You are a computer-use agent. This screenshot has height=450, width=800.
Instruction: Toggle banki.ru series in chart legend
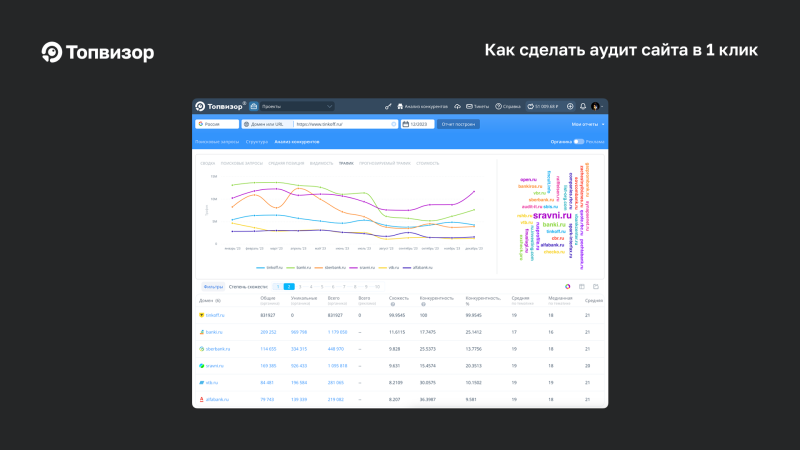pyautogui.click(x=299, y=267)
